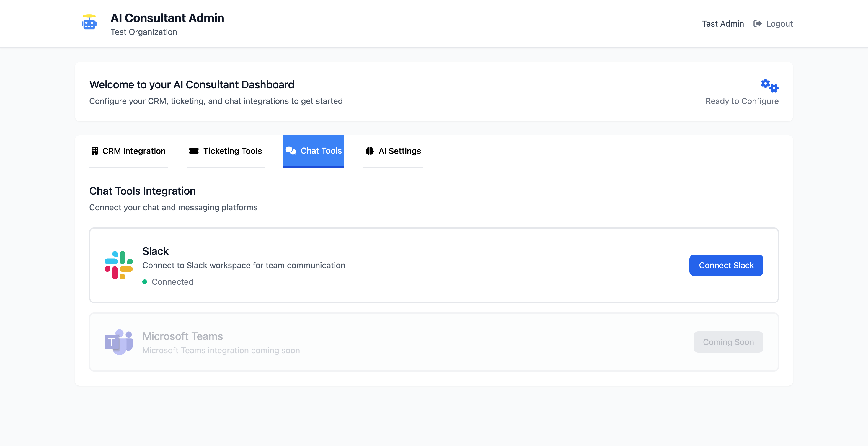Image resolution: width=868 pixels, height=446 pixels.
Task: Select the Chat Tools tab
Action: [x=314, y=151]
